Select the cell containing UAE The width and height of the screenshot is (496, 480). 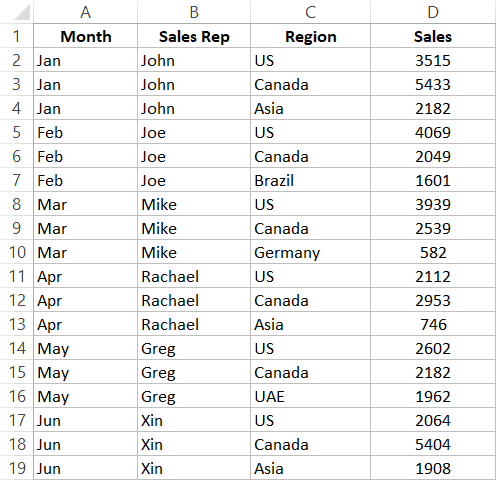click(x=310, y=396)
